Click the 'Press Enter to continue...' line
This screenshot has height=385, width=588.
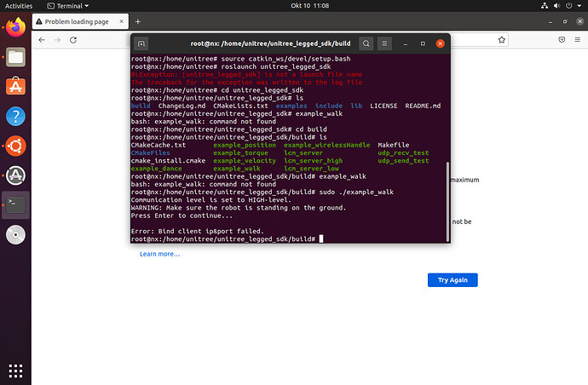[x=182, y=216]
